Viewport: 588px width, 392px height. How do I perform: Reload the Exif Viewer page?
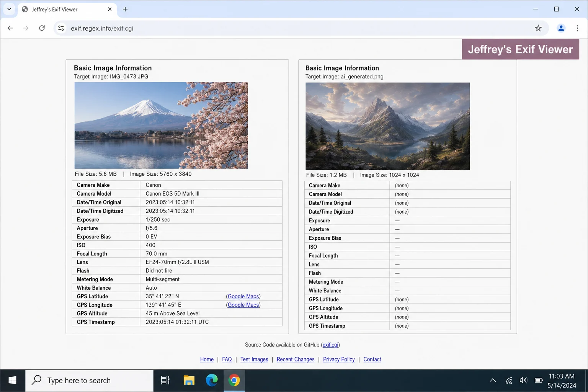coord(42,28)
